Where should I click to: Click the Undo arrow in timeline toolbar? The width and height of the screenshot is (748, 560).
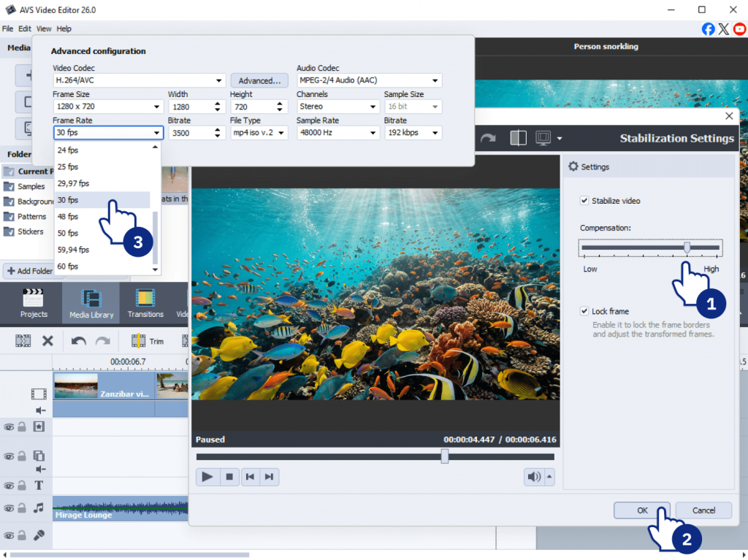[x=79, y=340]
